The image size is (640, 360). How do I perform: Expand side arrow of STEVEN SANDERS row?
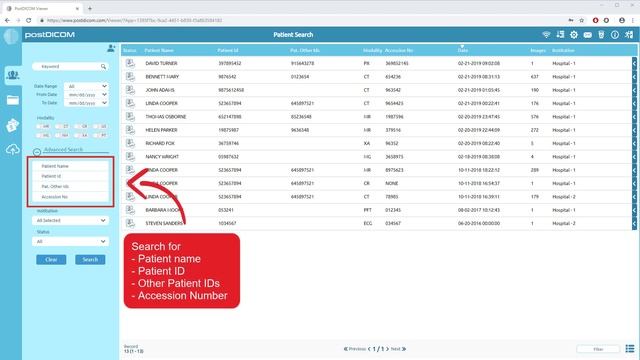coord(634,223)
